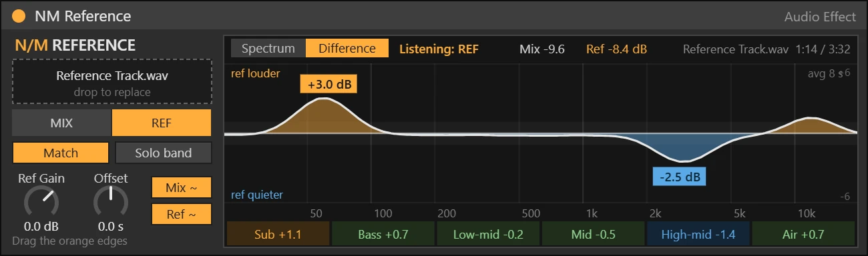
Task: Select the Air +0.7 band
Action: tap(803, 235)
